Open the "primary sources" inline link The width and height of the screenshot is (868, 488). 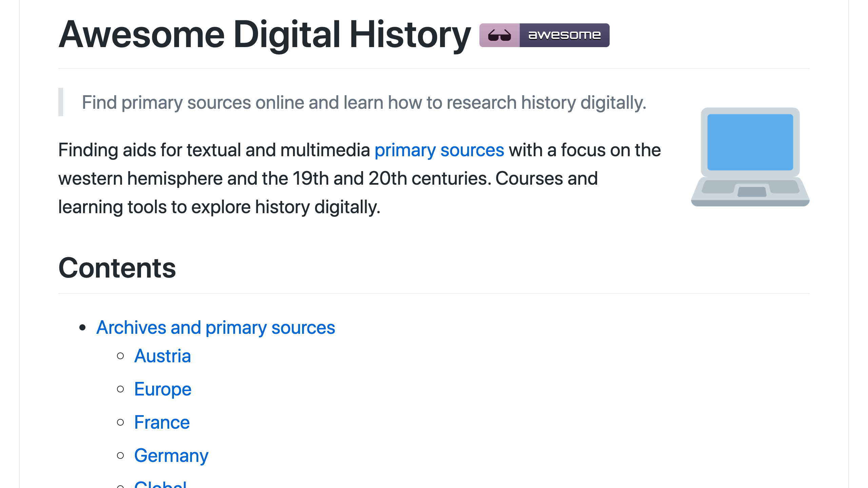pos(439,150)
